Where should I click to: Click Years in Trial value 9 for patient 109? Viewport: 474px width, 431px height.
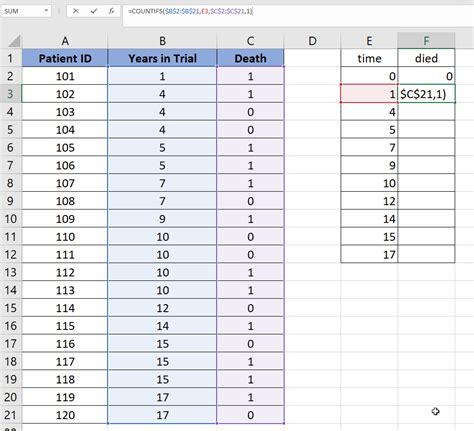click(x=162, y=219)
